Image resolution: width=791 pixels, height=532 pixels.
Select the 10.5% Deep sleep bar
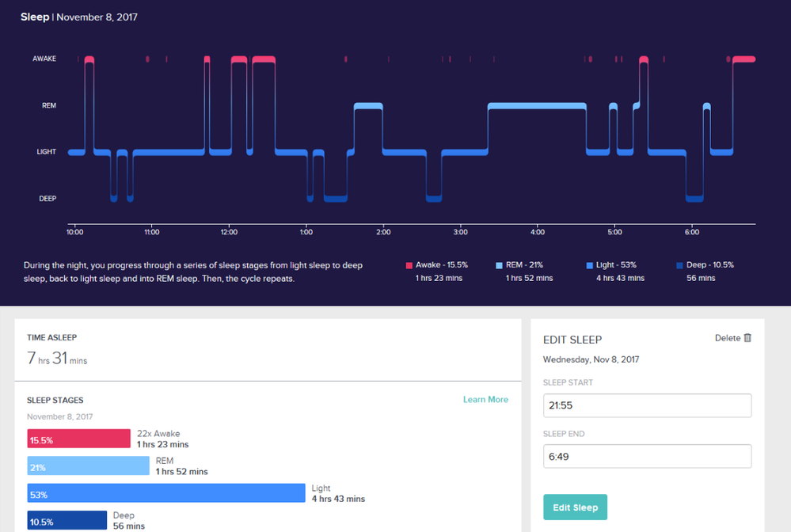[67, 520]
